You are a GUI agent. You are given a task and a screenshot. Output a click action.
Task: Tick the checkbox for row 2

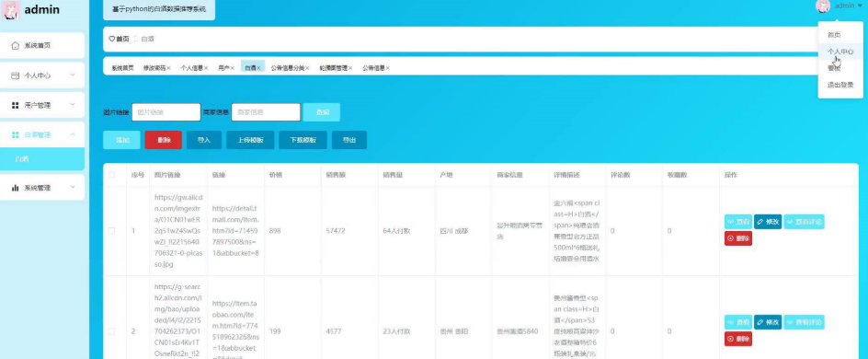click(x=112, y=331)
